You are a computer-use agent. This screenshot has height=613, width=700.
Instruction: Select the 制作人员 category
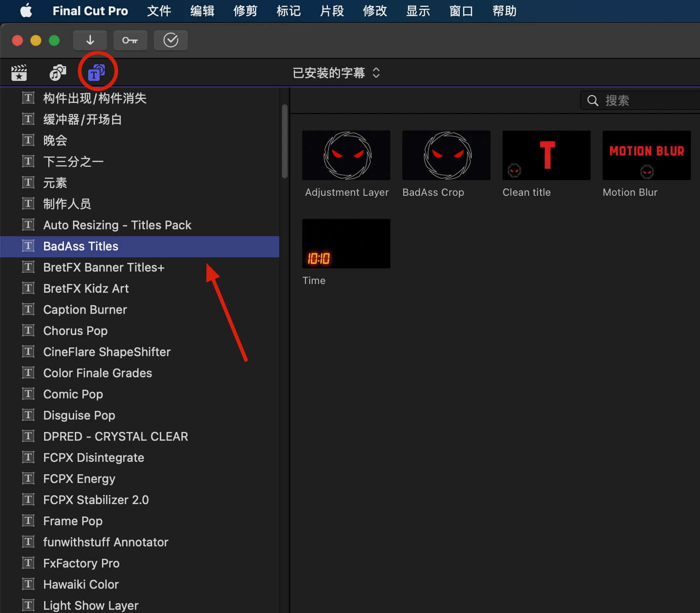click(x=140, y=204)
